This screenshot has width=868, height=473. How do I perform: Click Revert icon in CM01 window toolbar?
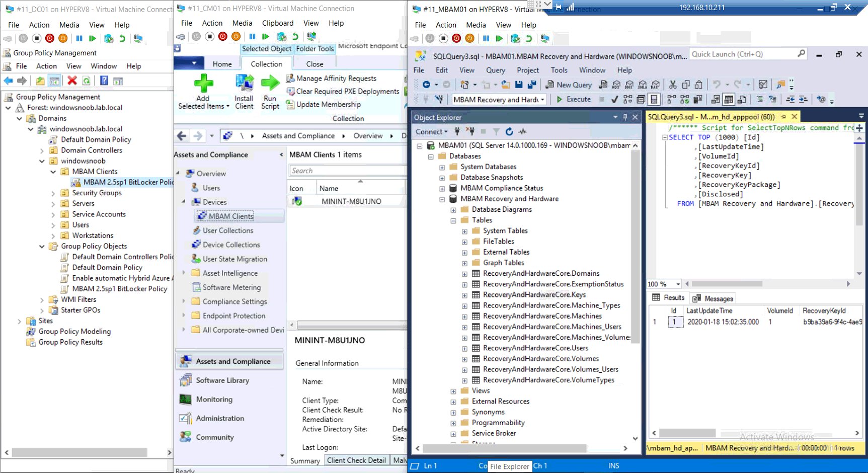pos(295,36)
